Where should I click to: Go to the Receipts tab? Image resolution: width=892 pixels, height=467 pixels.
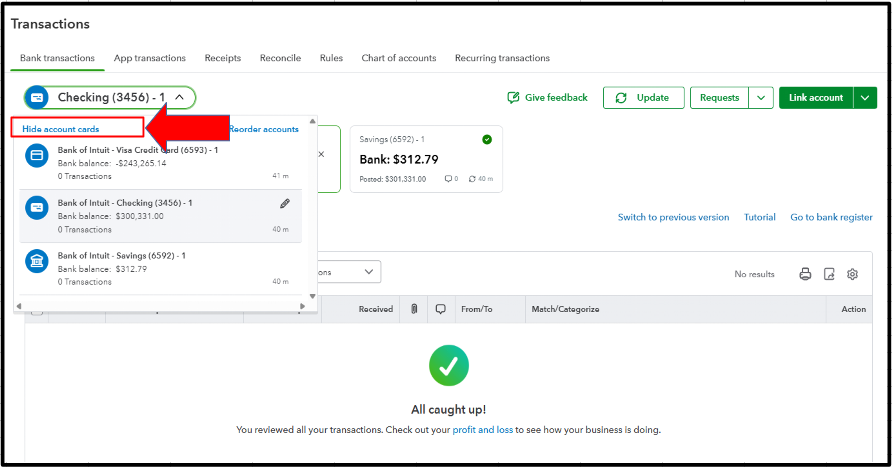click(x=223, y=58)
